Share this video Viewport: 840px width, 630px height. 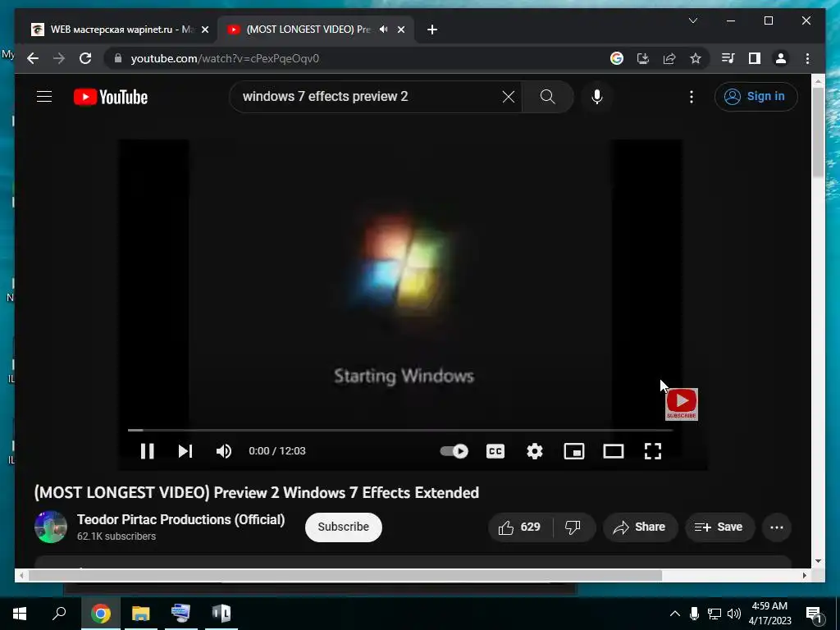(640, 527)
